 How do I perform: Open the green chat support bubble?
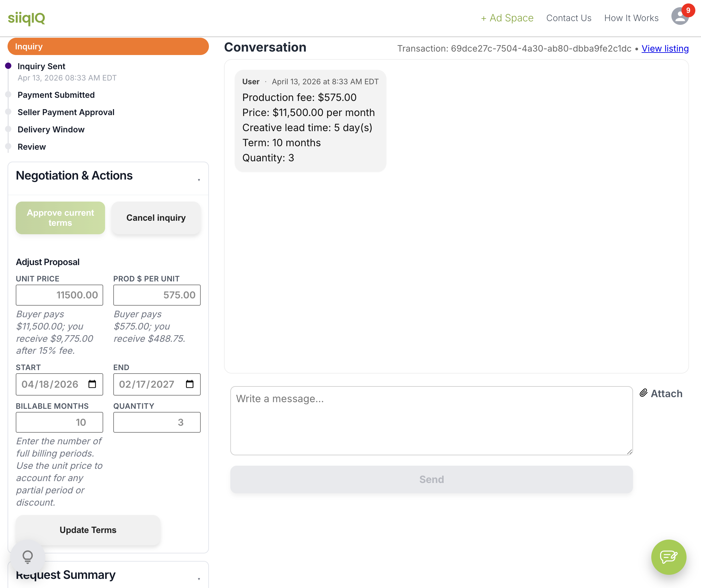[668, 557]
